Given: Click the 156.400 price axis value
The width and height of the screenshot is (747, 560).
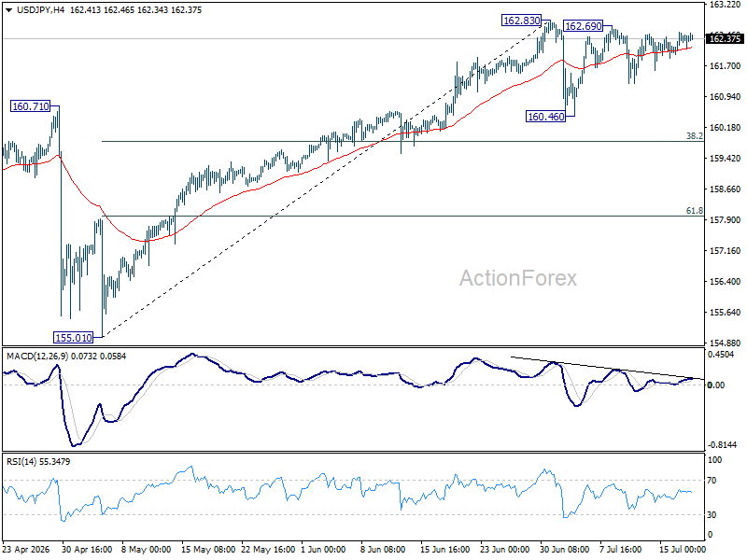Looking at the screenshot, I should point(726,282).
